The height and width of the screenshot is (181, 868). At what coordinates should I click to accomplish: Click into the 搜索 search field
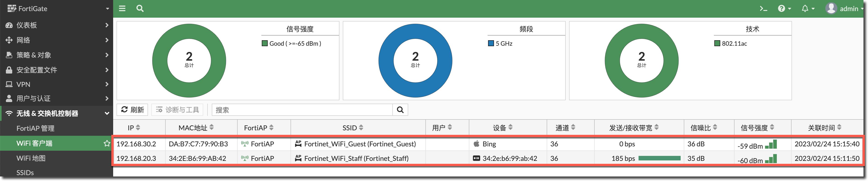click(x=302, y=110)
